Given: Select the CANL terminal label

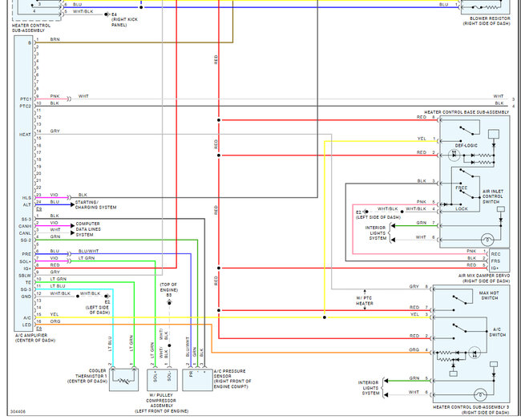Looking at the screenshot, I should pos(25,233).
